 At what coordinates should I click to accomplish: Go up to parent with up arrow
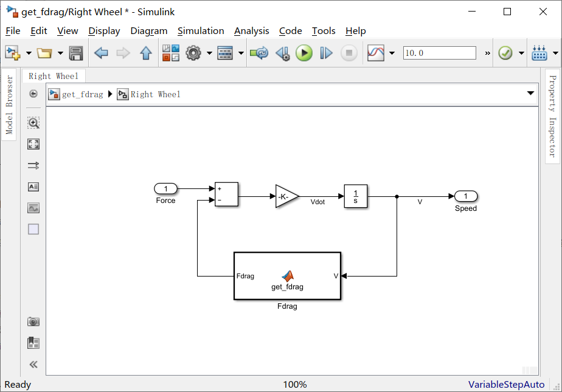coord(145,53)
